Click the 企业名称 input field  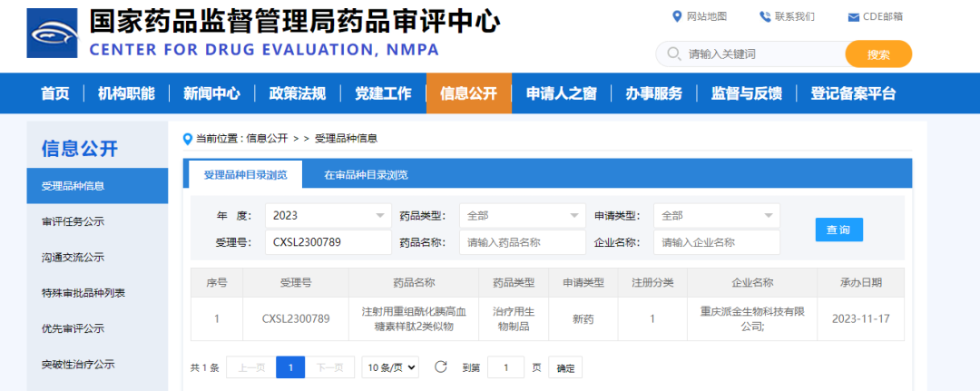click(x=716, y=242)
